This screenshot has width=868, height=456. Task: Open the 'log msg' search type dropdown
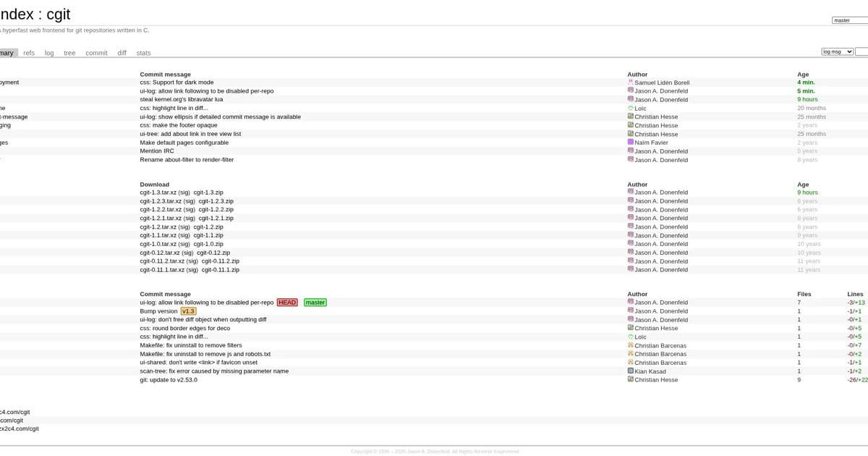click(836, 51)
